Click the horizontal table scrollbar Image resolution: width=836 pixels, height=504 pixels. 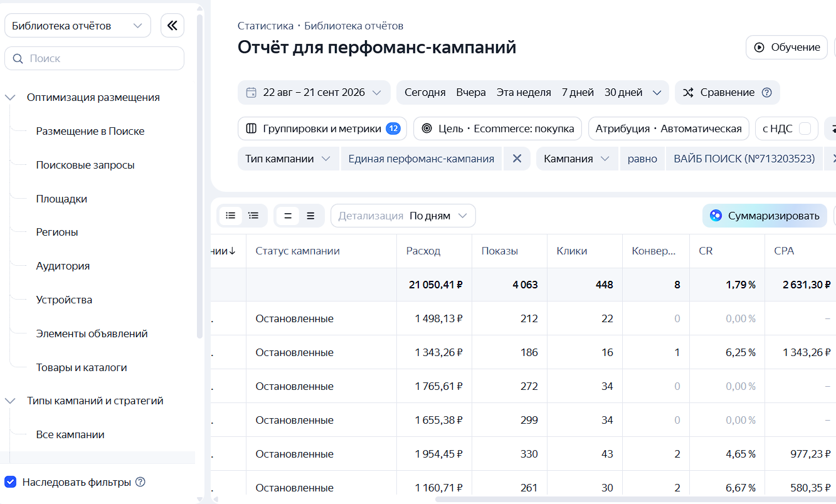635,499
